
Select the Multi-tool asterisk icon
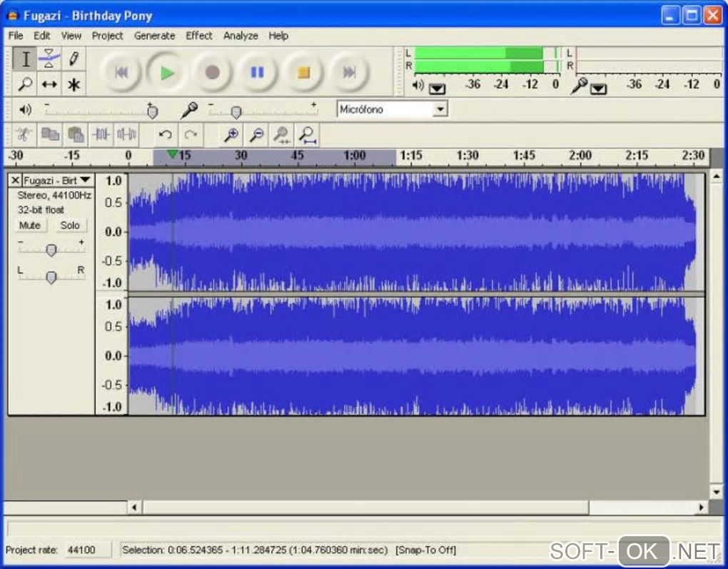(x=73, y=84)
